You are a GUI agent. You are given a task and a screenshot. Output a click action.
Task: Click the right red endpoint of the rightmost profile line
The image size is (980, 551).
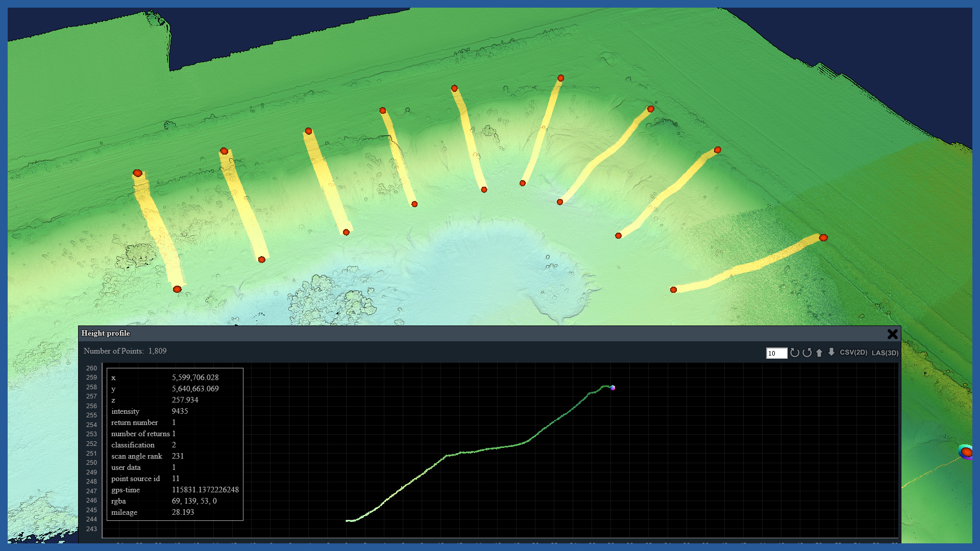pyautogui.click(x=823, y=238)
